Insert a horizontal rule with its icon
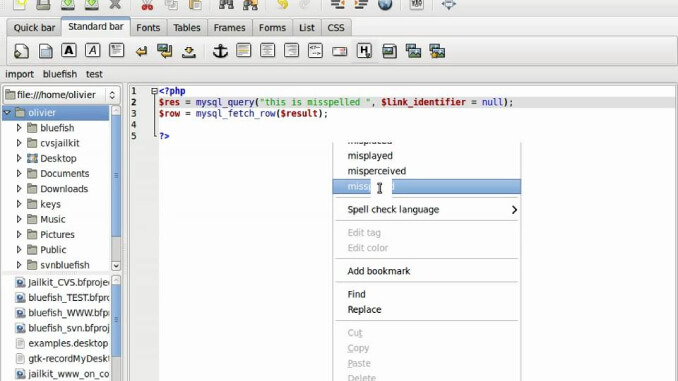Image resolution: width=678 pixels, height=381 pixels. tap(244, 51)
